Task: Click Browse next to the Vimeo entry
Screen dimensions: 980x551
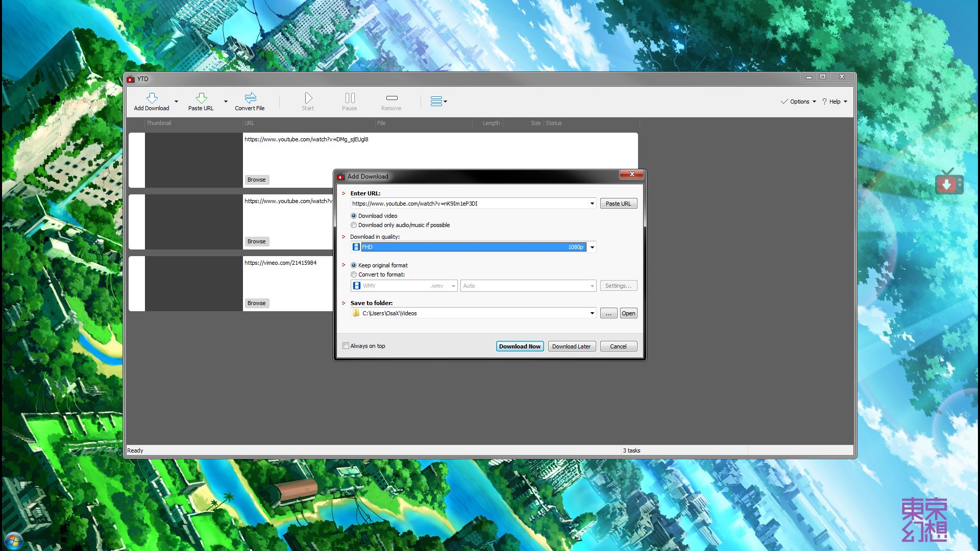Action: tap(256, 303)
